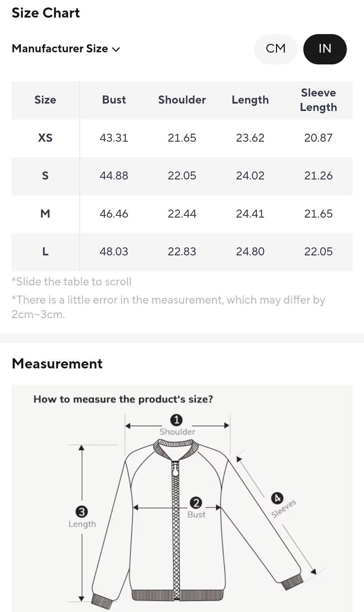
Task: Click the number 2 Bust marker
Action: (196, 503)
